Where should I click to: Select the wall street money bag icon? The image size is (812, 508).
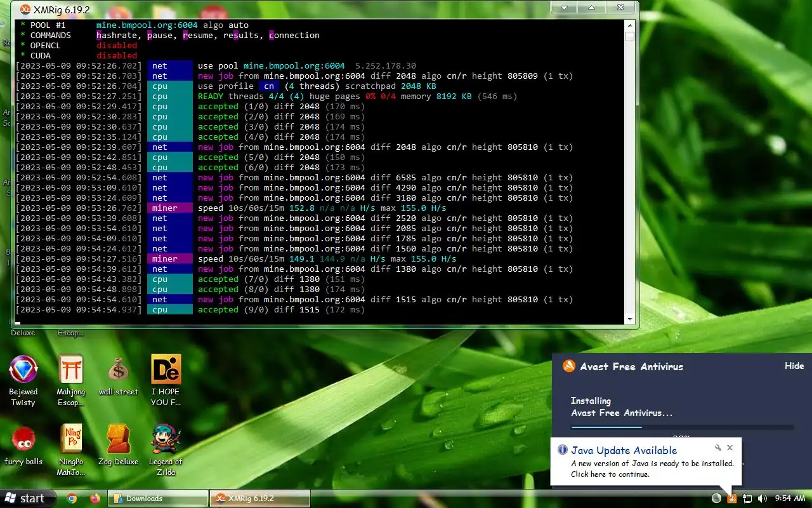pyautogui.click(x=119, y=369)
